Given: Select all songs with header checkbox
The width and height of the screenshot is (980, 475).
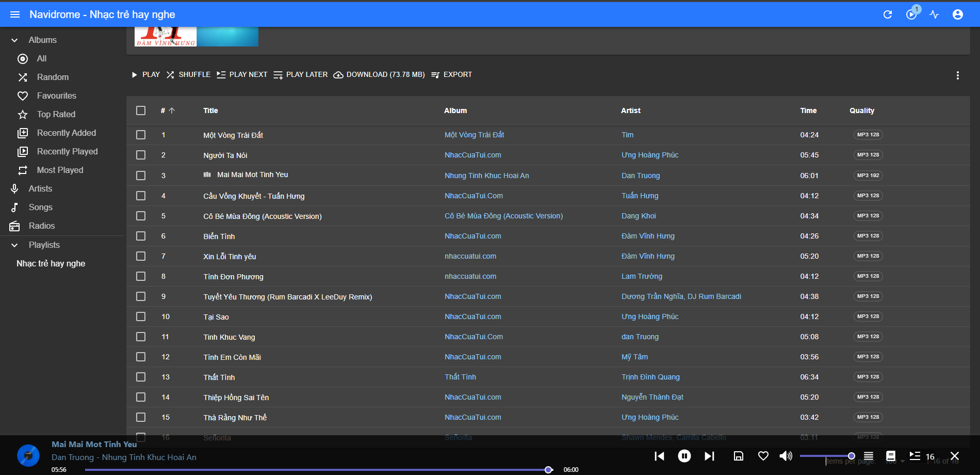Looking at the screenshot, I should coord(141,110).
